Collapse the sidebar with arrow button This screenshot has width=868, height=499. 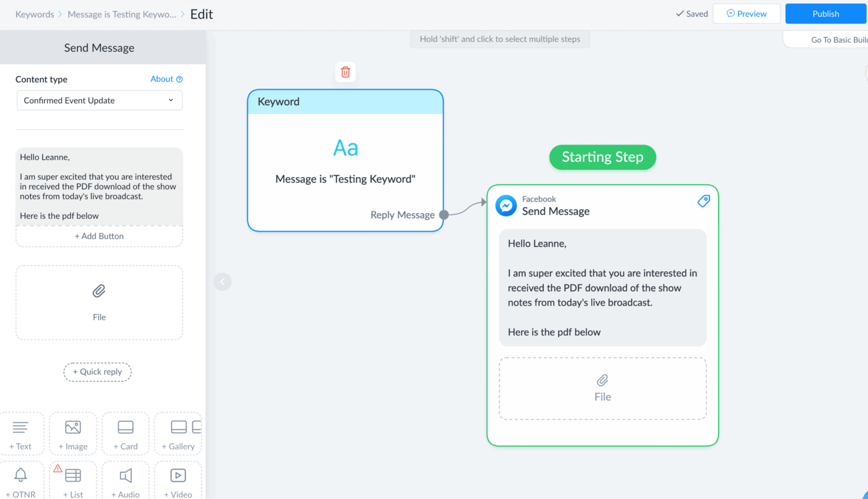pyautogui.click(x=222, y=282)
